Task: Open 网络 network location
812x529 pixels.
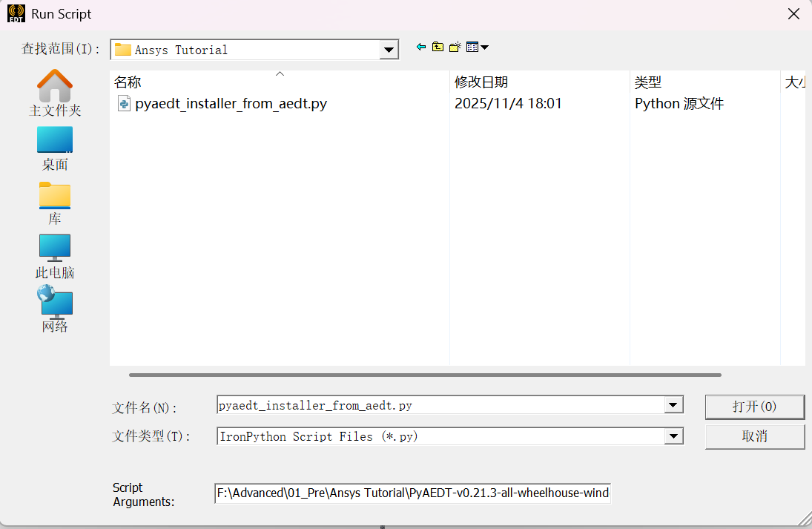Action: tap(55, 309)
